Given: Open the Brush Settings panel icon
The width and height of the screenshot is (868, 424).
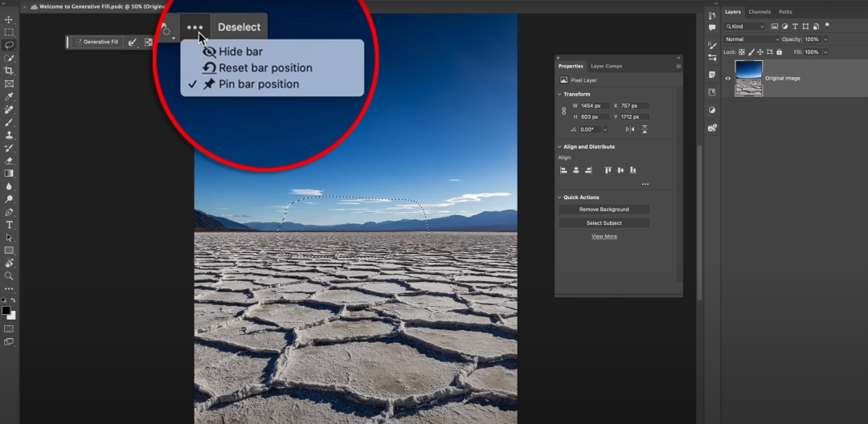Looking at the screenshot, I should point(712,45).
